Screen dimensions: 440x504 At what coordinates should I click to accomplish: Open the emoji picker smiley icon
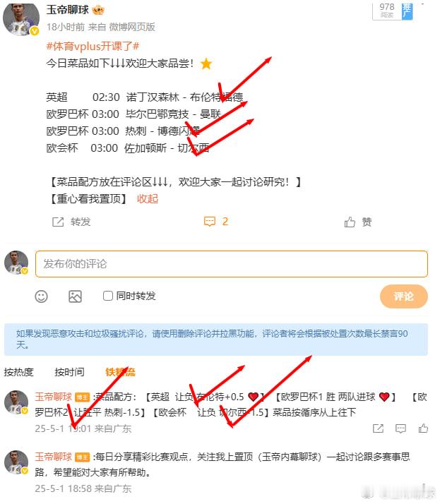[x=41, y=296]
